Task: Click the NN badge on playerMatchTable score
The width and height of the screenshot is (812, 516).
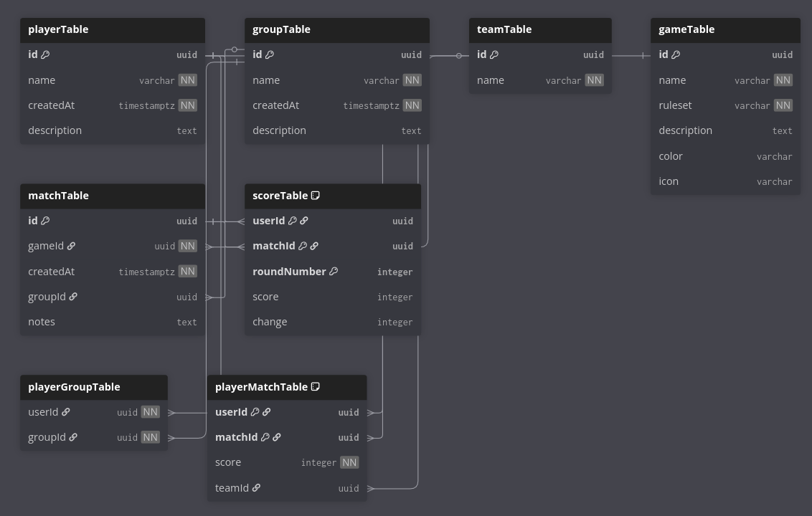Action: pos(349,463)
